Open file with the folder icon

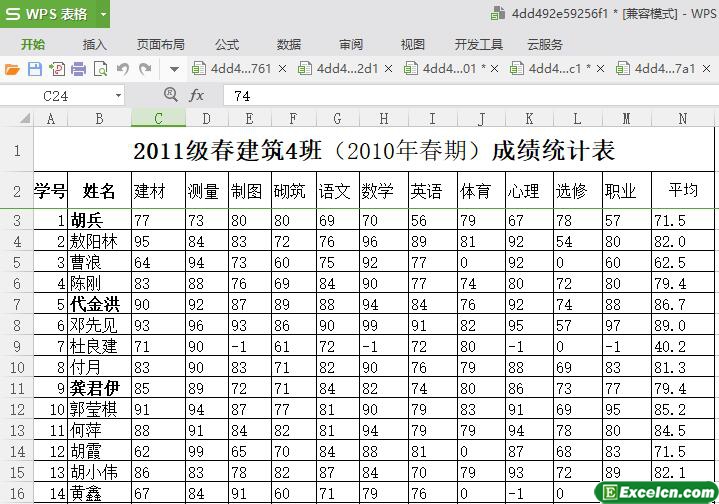[x=12, y=69]
